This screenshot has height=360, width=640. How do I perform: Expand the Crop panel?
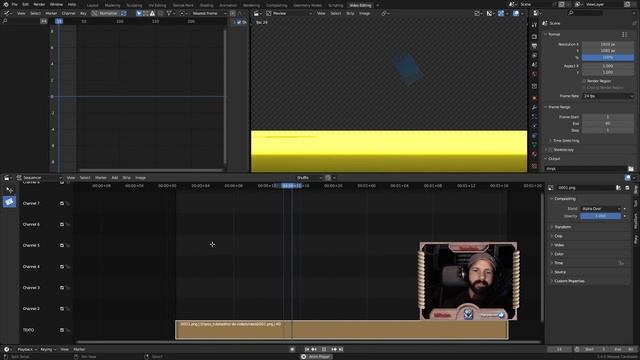558,236
